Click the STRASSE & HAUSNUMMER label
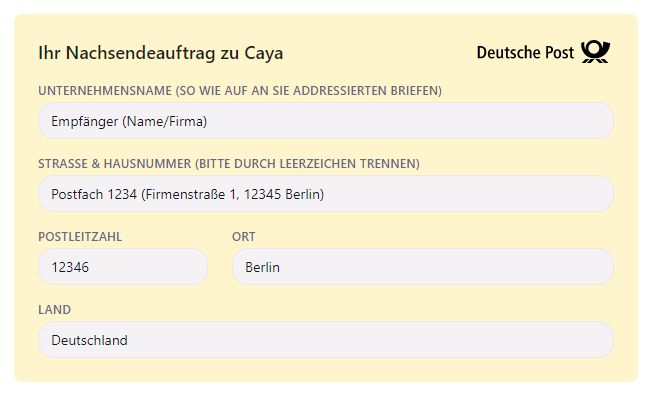The image size is (652, 393). tap(115, 164)
